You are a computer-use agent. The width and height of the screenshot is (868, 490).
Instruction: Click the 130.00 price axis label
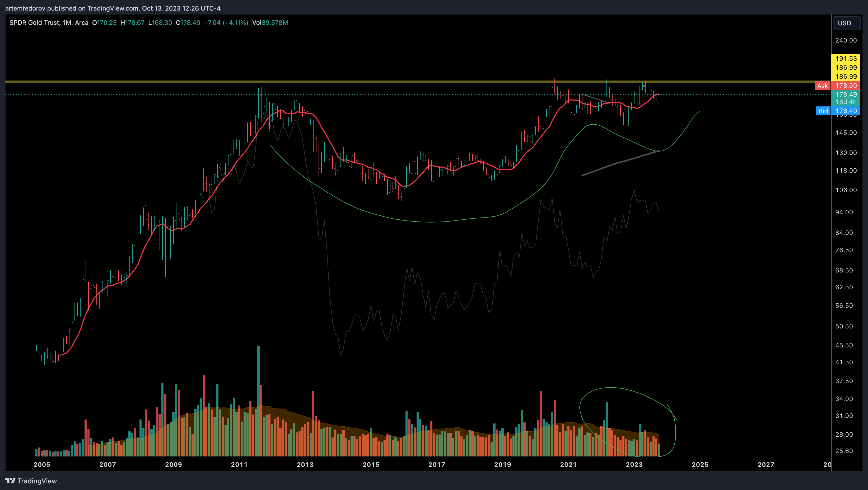tap(846, 153)
